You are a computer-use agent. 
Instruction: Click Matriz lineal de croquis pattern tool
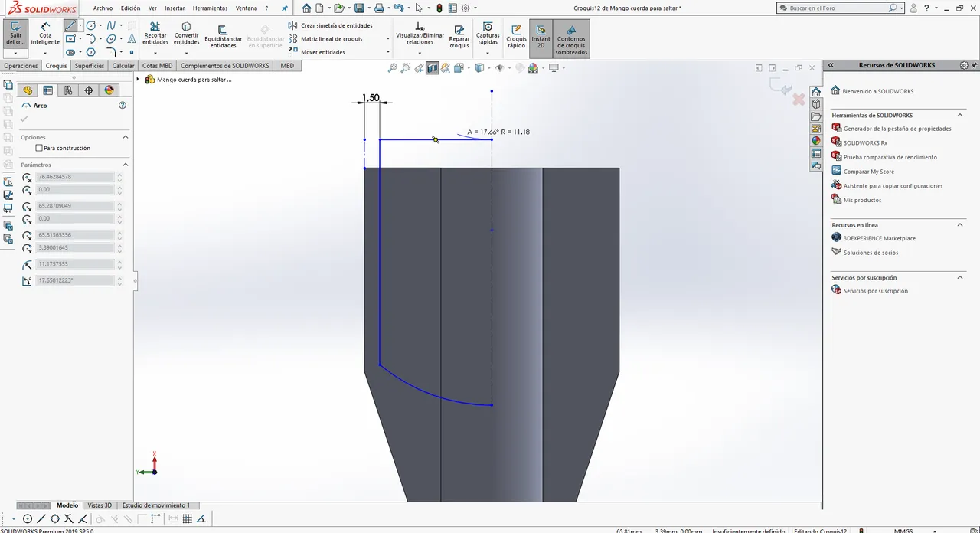(x=325, y=38)
